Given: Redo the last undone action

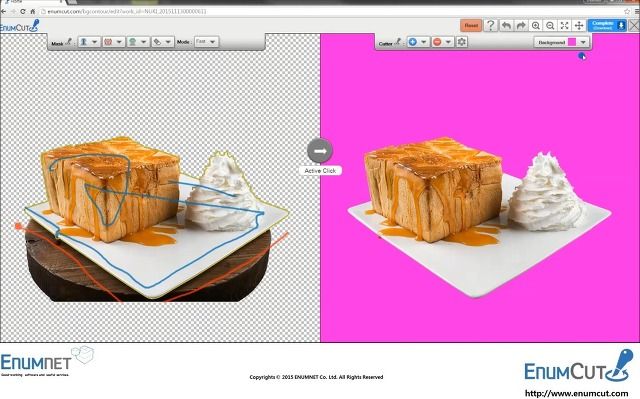Looking at the screenshot, I should (x=521, y=25).
